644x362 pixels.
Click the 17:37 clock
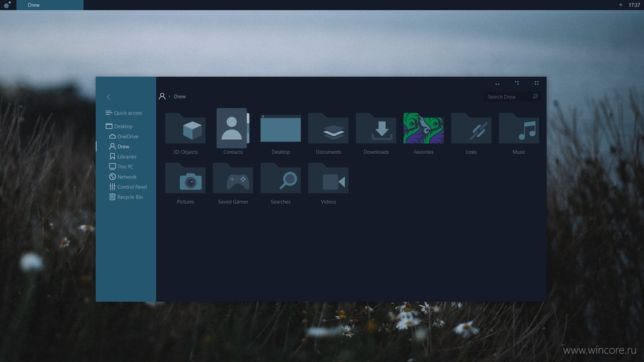point(634,5)
